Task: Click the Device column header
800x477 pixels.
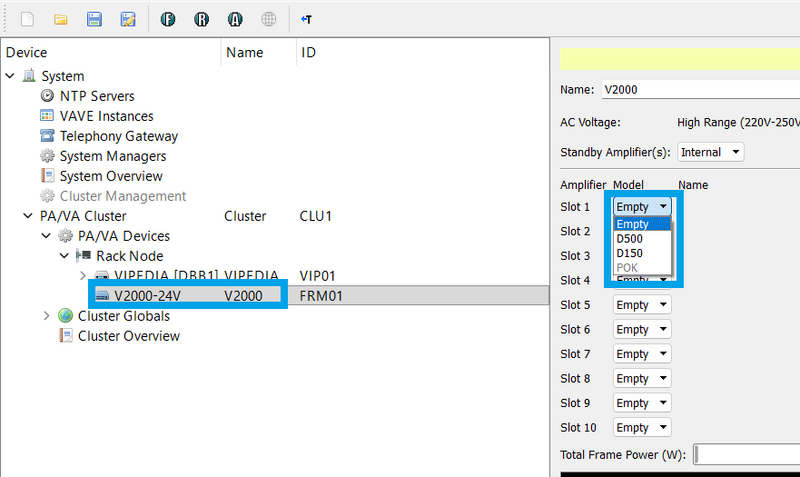Action: point(27,52)
